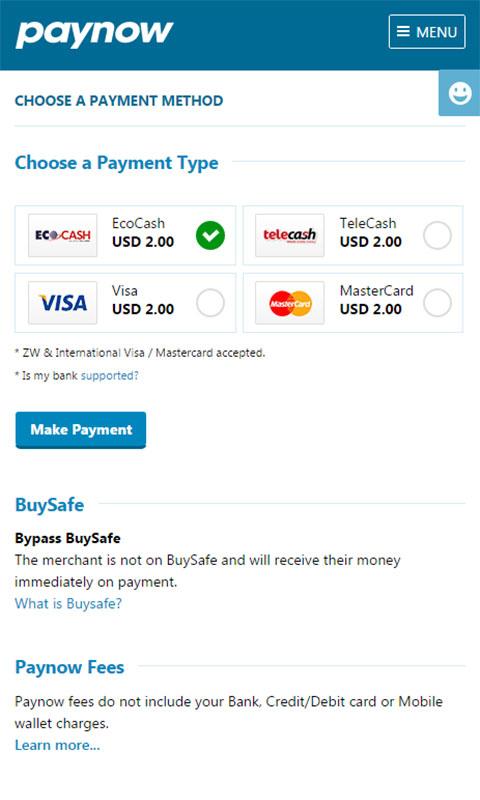Click the Paynow logo
480x800 pixels.
pos(94,34)
